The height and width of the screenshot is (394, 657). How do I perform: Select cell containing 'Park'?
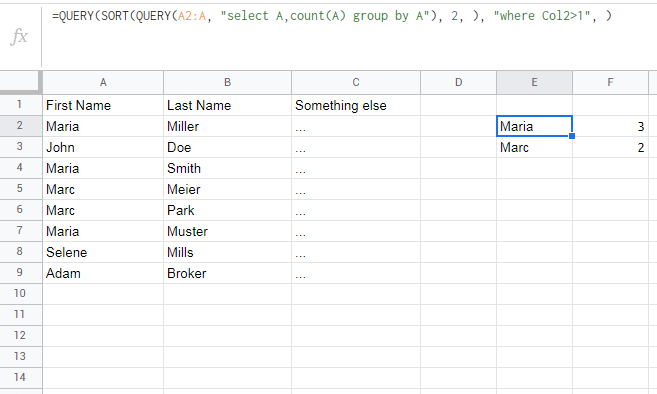(x=228, y=210)
